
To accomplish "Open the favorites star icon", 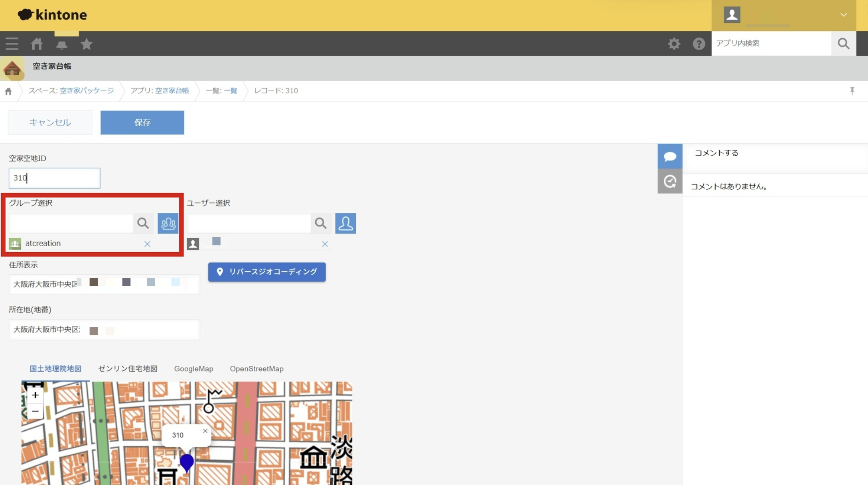I will (86, 44).
